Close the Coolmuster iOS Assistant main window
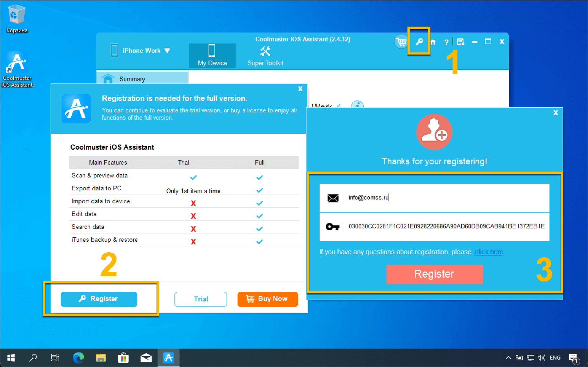This screenshot has height=367, width=588. point(502,42)
